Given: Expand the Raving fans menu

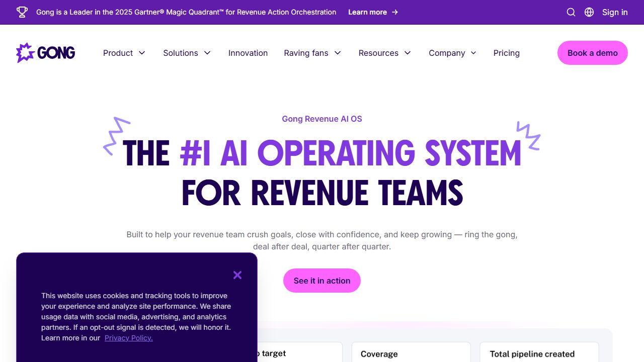Looking at the screenshot, I should click(312, 53).
